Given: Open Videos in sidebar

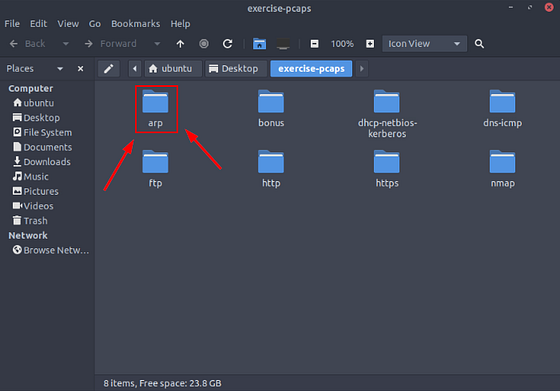Looking at the screenshot, I should pyautogui.click(x=33, y=206).
